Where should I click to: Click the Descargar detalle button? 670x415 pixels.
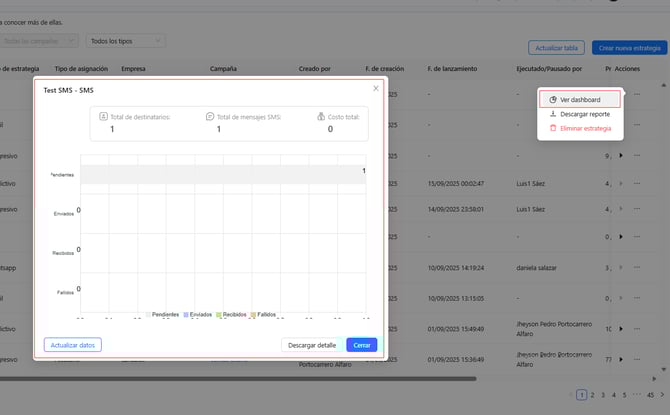coord(312,345)
